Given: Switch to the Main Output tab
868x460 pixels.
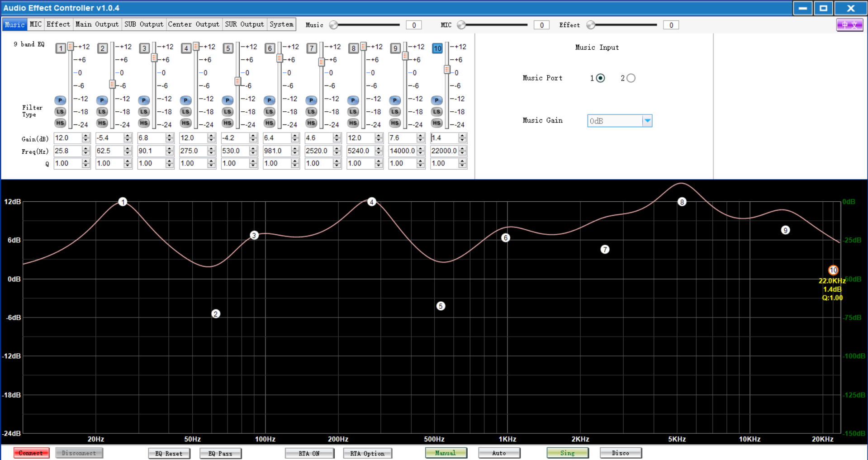Looking at the screenshot, I should click(97, 24).
